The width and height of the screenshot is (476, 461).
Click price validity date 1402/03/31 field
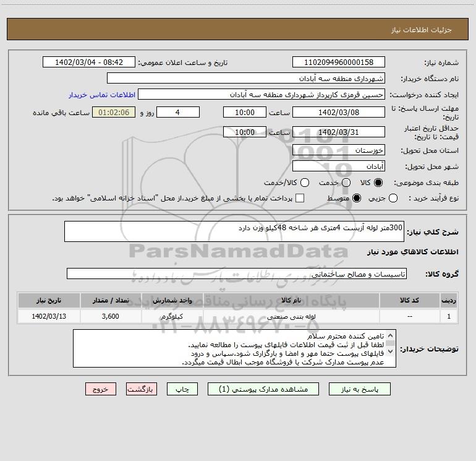click(339, 132)
